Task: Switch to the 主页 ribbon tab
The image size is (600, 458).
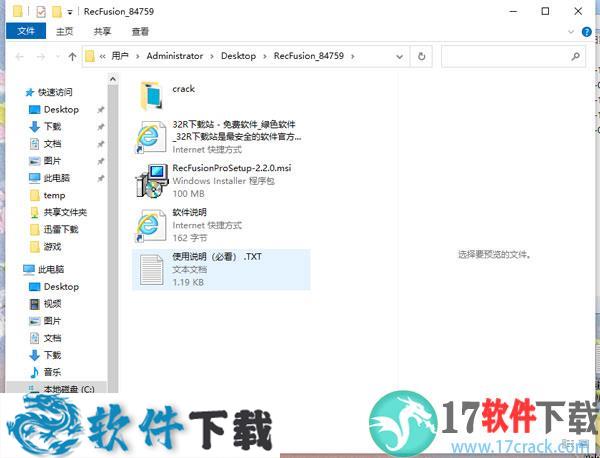Action: tap(64, 31)
